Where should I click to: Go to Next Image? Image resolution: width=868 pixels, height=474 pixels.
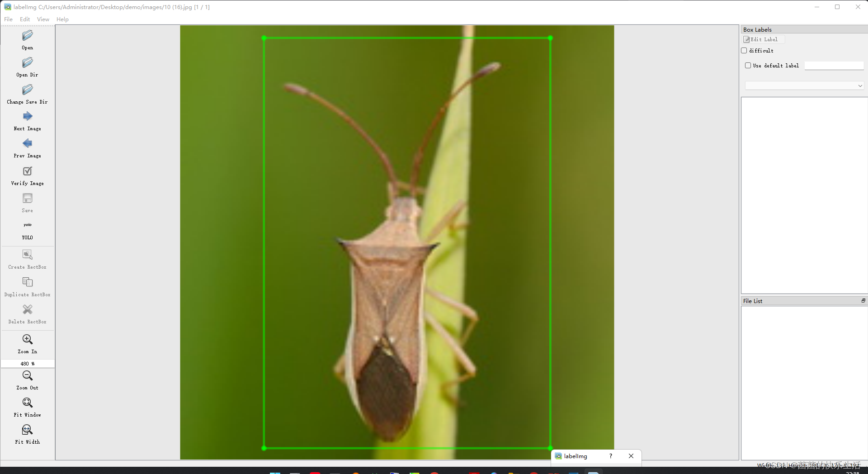pos(28,121)
